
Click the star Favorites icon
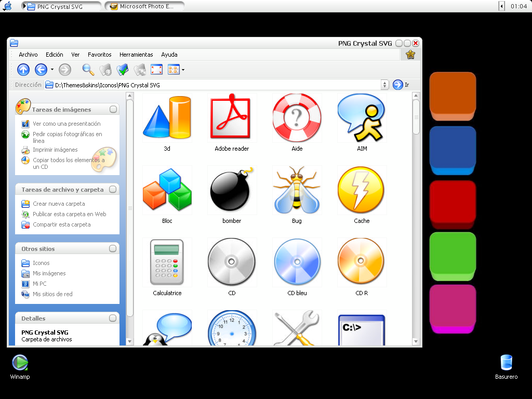click(x=410, y=54)
